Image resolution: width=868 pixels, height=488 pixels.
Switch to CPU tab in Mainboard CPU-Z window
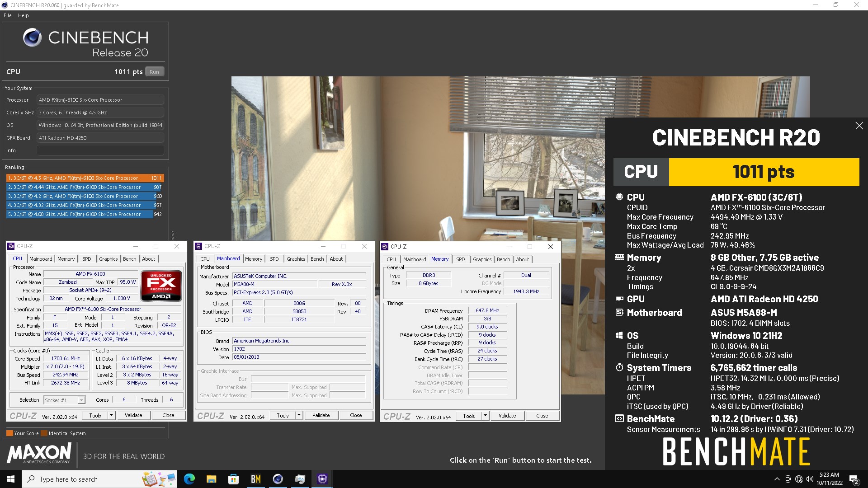205,259
